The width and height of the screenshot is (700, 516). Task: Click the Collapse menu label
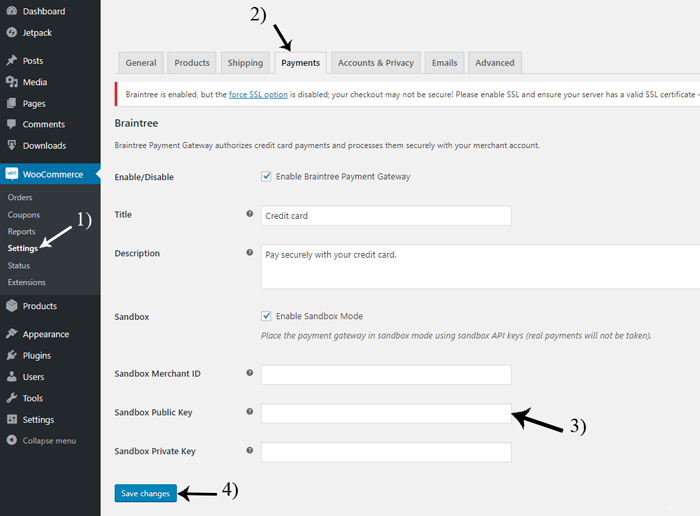click(49, 441)
